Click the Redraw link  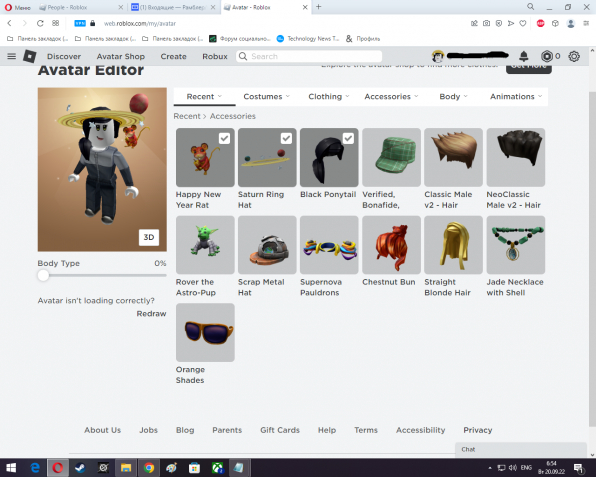coord(151,314)
